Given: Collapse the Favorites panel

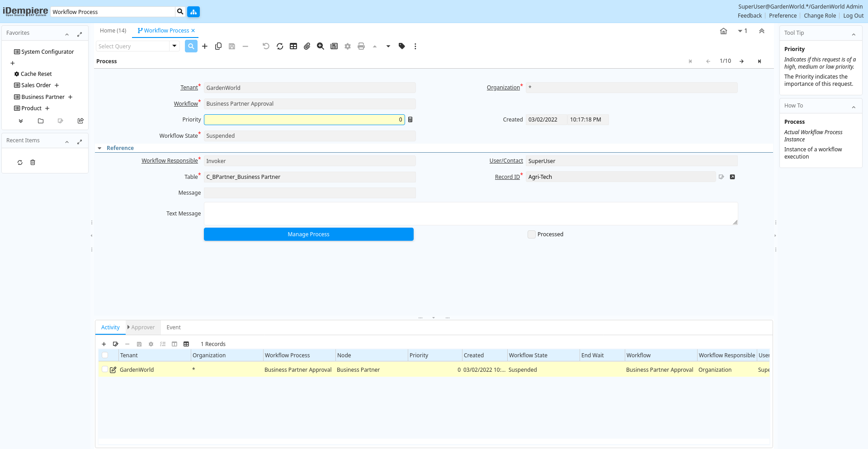Looking at the screenshot, I should click(67, 34).
